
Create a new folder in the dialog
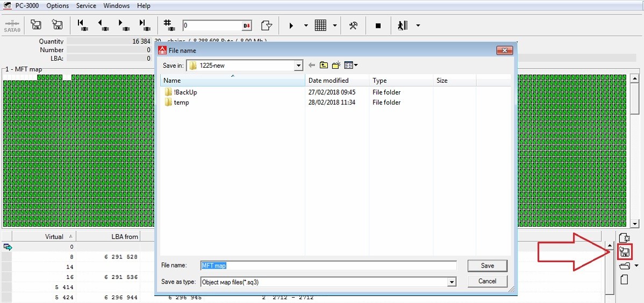tap(337, 65)
